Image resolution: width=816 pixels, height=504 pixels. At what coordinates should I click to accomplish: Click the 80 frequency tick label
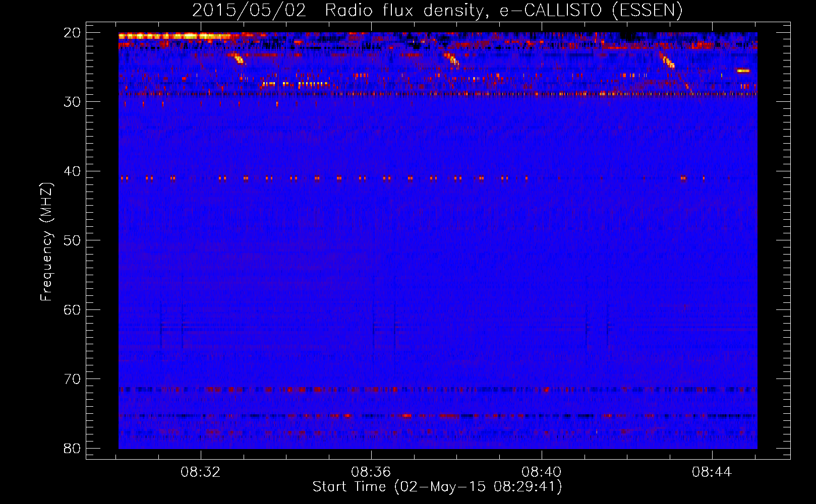tap(72, 448)
